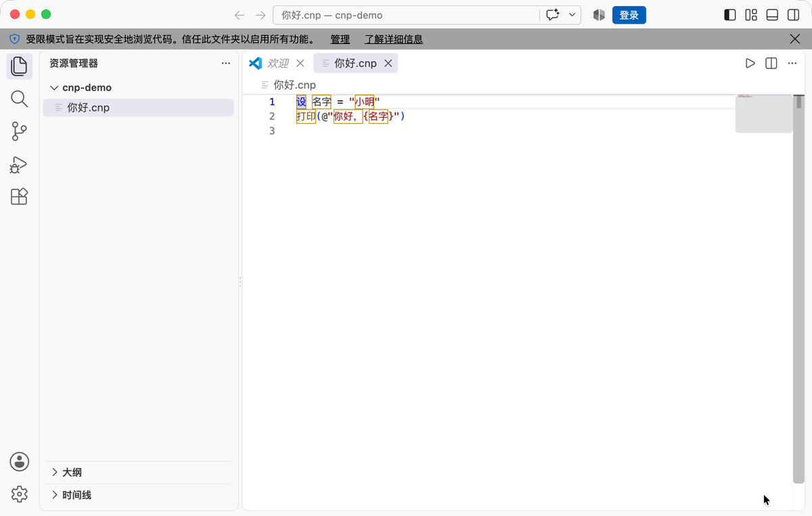Image resolution: width=812 pixels, height=516 pixels.
Task: Click the 打印 keyword on line 2
Action: 306,116
